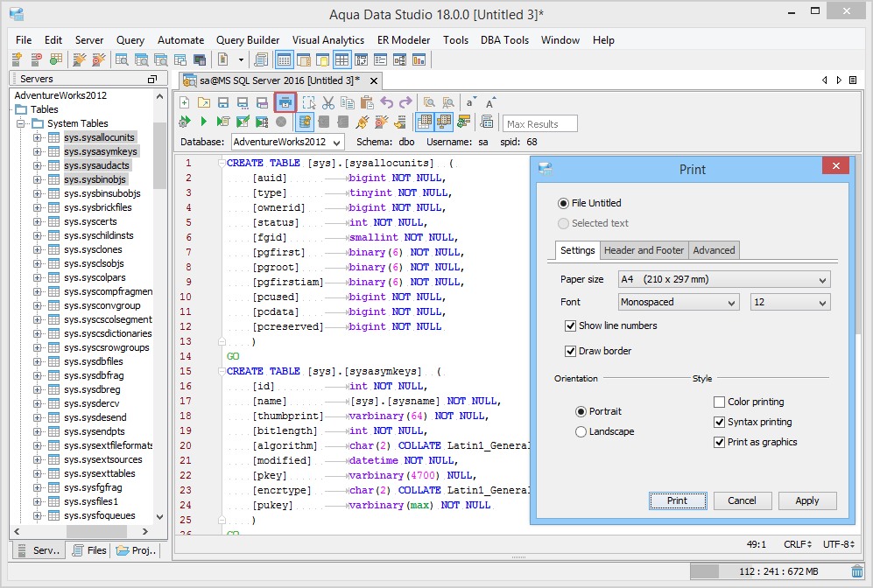Enable the Color printing checkbox
This screenshot has width=873, height=588.
[x=720, y=402]
